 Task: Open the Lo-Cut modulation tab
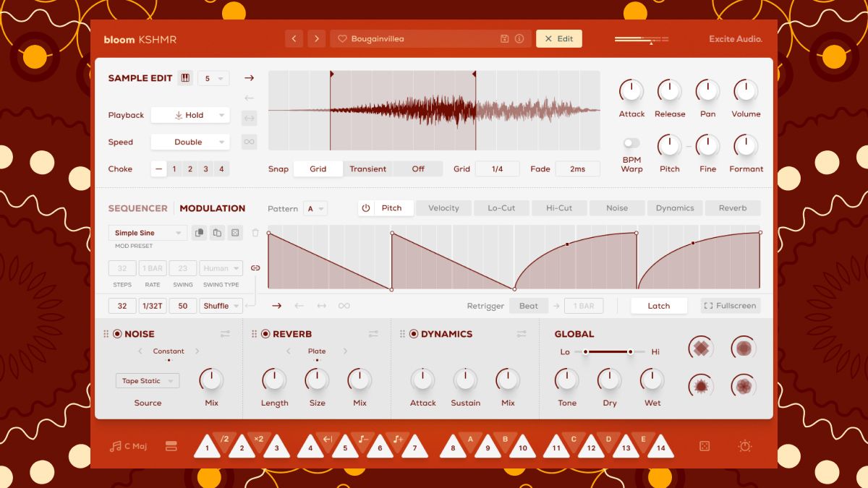tap(501, 208)
